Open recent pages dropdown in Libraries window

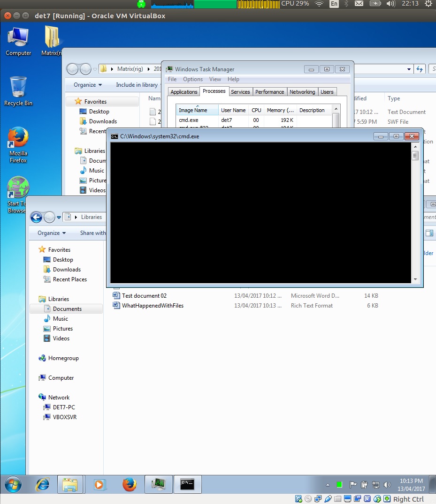click(59, 217)
